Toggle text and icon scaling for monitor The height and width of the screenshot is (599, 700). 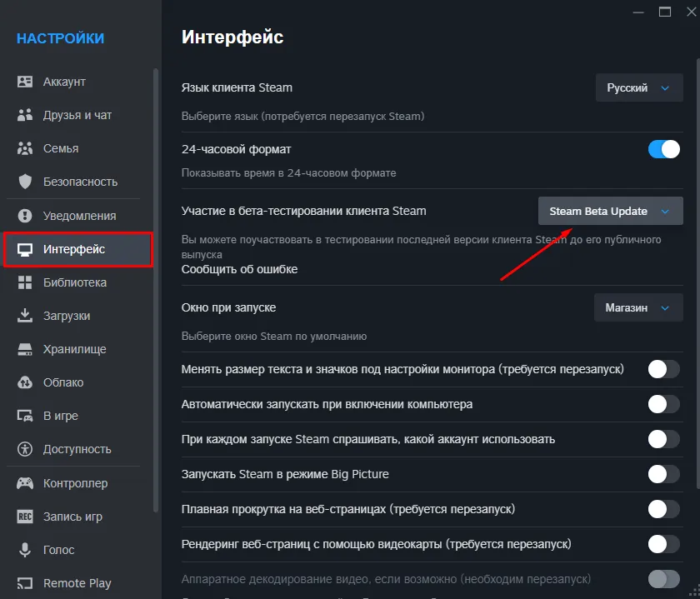[x=664, y=369]
